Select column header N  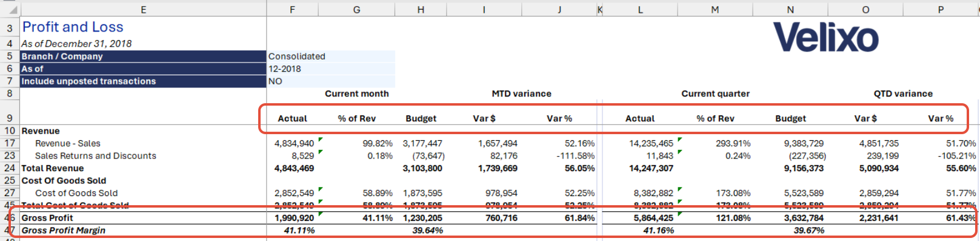(790, 10)
